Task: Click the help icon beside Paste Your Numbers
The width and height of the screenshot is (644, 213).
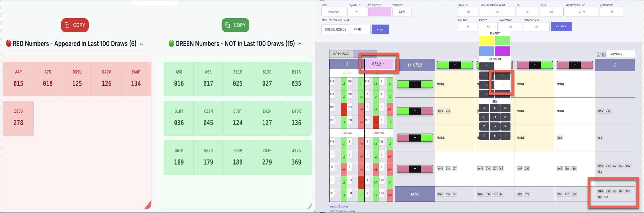Action: [x=348, y=20]
